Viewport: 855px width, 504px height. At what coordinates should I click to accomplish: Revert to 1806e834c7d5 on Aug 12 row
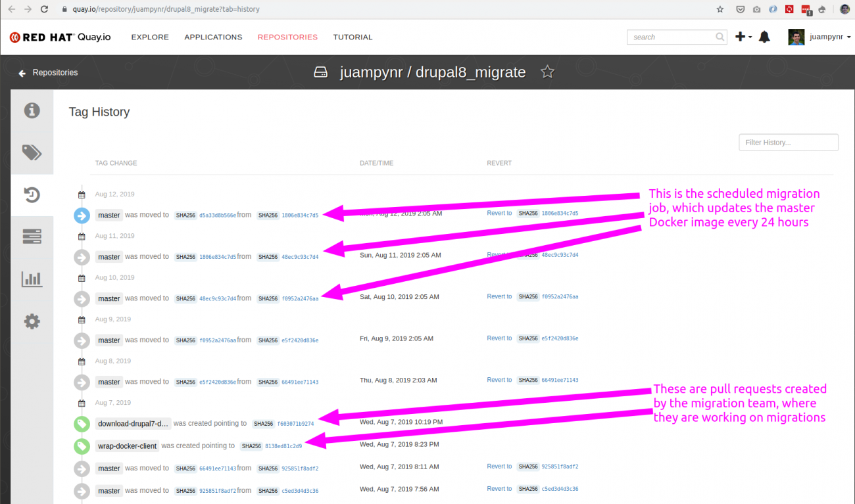[x=533, y=214]
